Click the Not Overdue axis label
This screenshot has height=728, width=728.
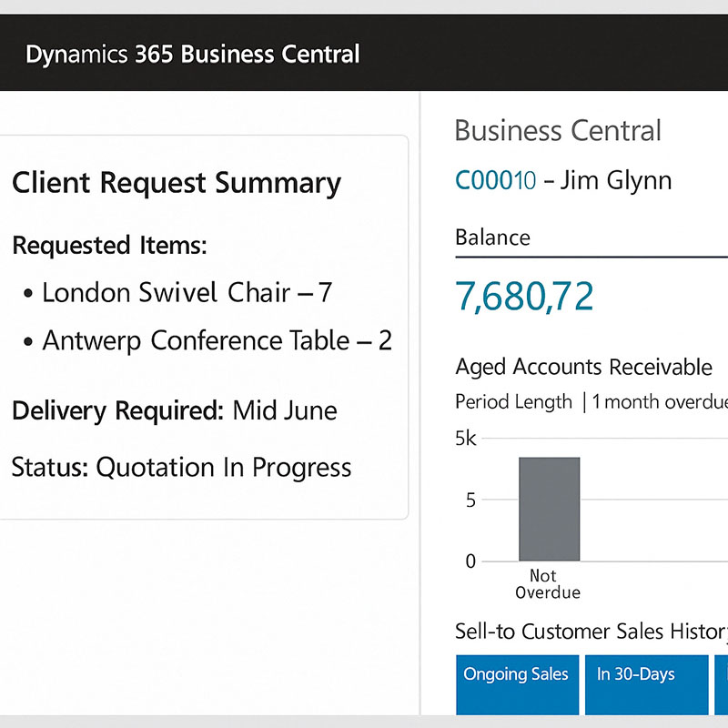[x=548, y=584]
